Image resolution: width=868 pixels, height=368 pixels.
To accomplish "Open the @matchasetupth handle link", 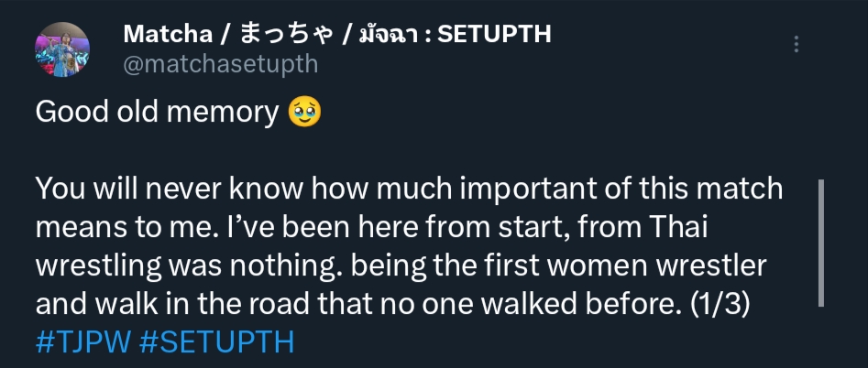I will point(220,64).
